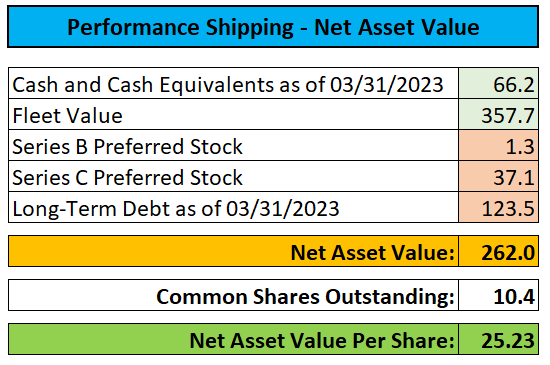Select the 25.23 per share value cell

pyautogui.click(x=498, y=339)
